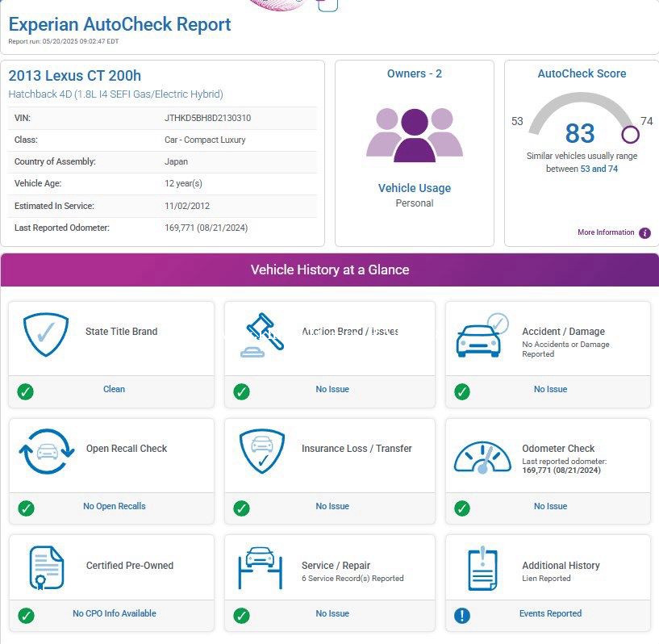This screenshot has height=644, width=659.
Task: Click green check in Auction Brand card
Action: [x=242, y=391]
